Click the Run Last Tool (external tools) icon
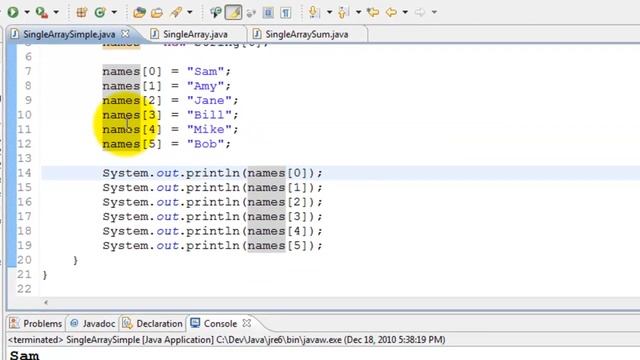Viewport: 640px width, 360px height. [x=41, y=12]
